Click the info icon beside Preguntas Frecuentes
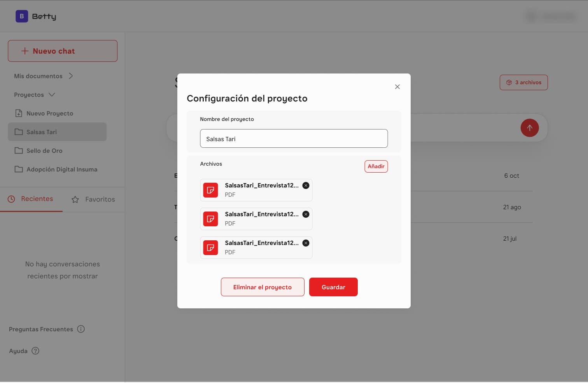The width and height of the screenshot is (588, 383). [x=81, y=329]
